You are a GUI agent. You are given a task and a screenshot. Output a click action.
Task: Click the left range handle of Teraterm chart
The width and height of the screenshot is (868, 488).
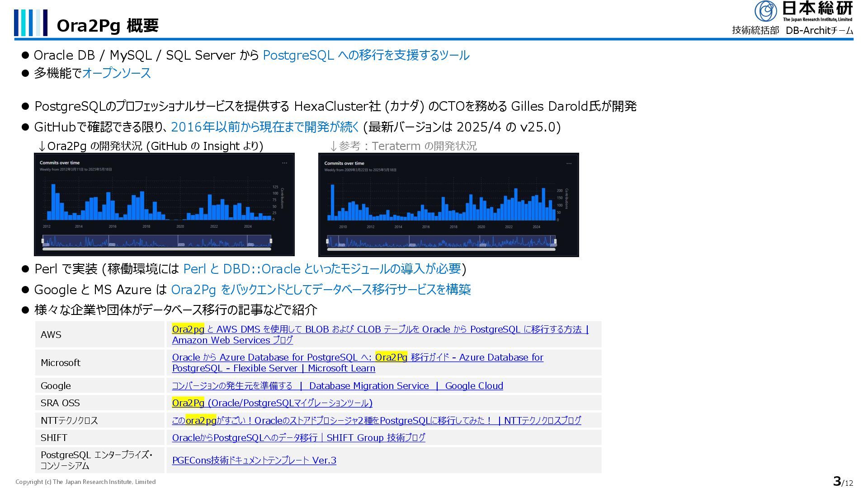(327, 241)
